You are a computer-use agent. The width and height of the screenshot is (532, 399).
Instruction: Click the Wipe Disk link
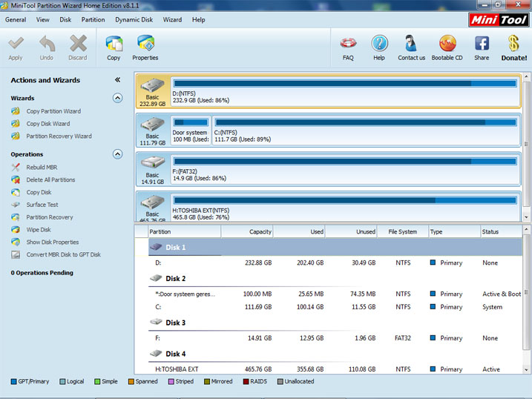pos(39,229)
